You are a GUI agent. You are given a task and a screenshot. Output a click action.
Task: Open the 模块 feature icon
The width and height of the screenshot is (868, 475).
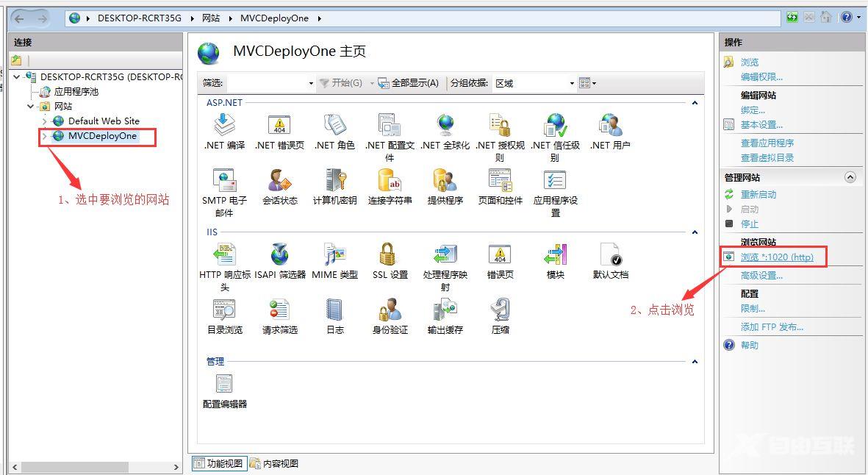click(555, 254)
